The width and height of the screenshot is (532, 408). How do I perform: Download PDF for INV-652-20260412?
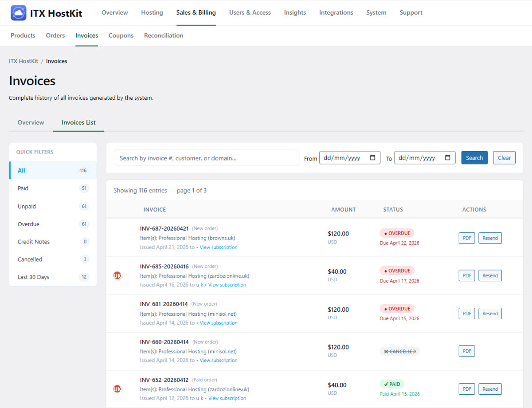467,389
